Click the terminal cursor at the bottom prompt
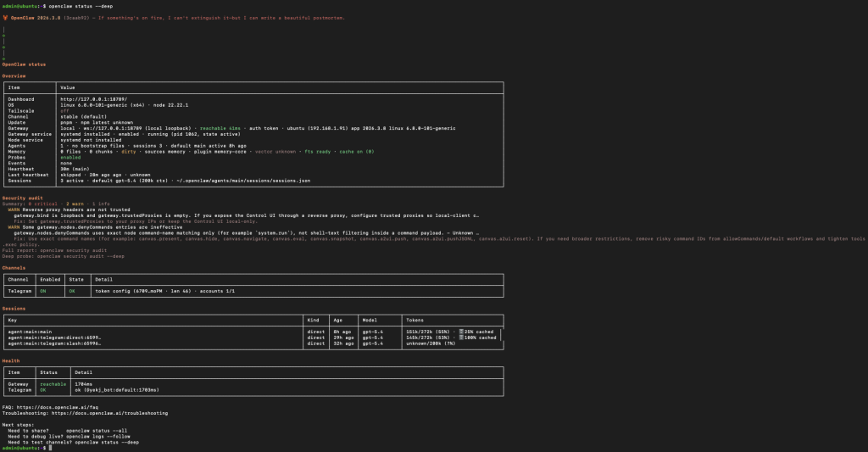The height and width of the screenshot is (452, 868). 51,447
